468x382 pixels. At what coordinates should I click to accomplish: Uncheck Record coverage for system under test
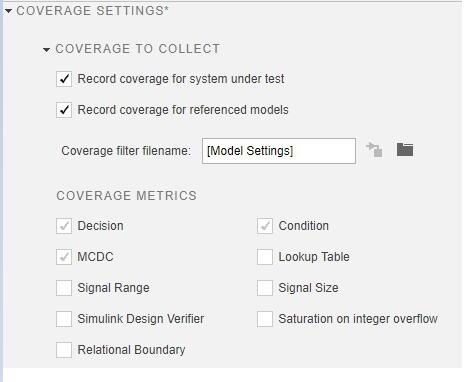pos(64,79)
